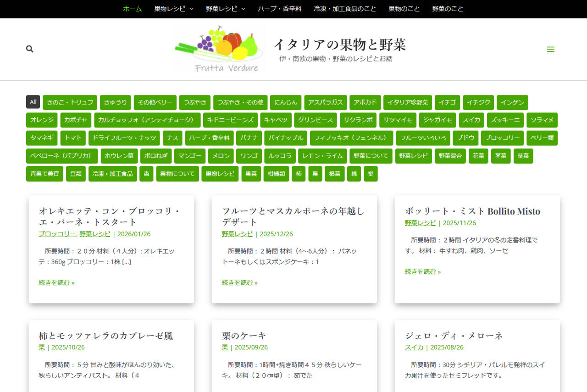This screenshot has width=587, height=392.
Task: Click the search magnifier icon
Action: tap(30, 49)
